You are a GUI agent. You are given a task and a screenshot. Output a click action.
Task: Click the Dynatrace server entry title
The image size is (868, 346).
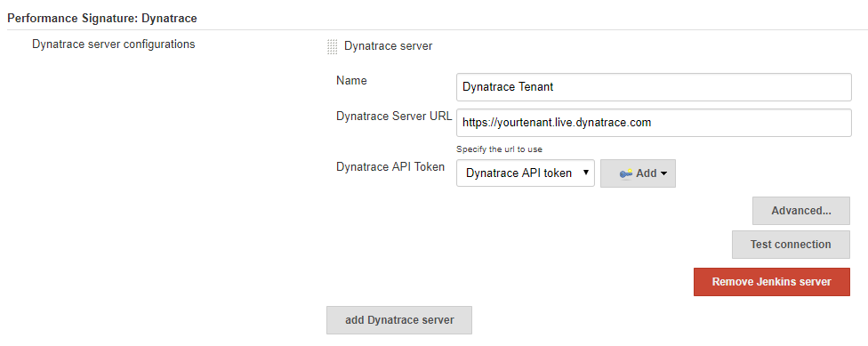[x=388, y=46]
